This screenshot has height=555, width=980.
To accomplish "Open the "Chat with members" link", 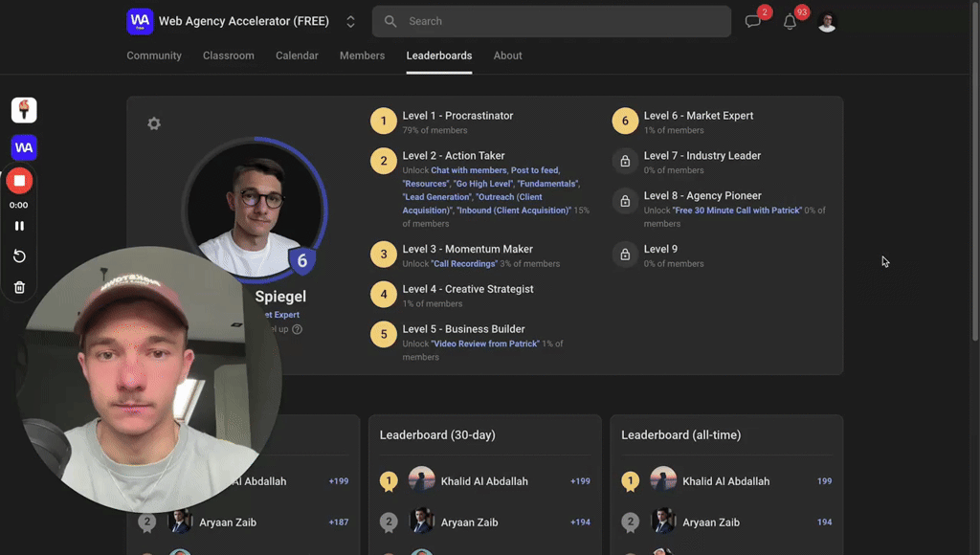I will pyautogui.click(x=469, y=170).
